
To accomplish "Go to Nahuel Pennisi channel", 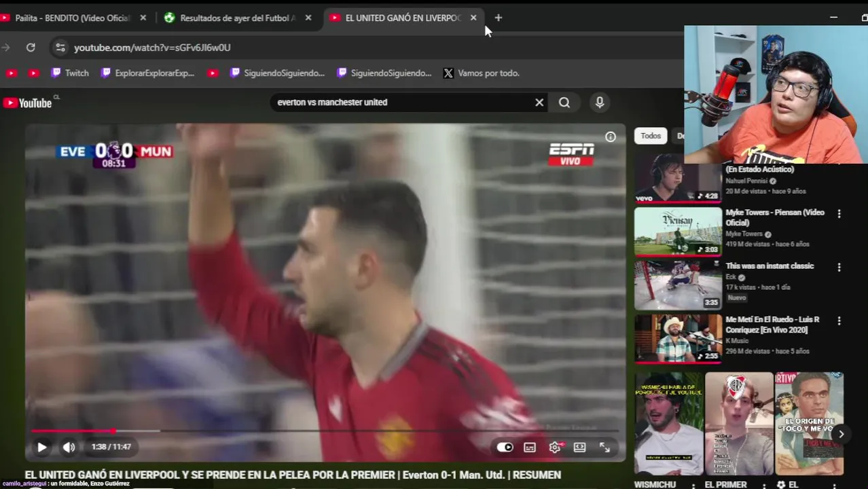I will (746, 181).
